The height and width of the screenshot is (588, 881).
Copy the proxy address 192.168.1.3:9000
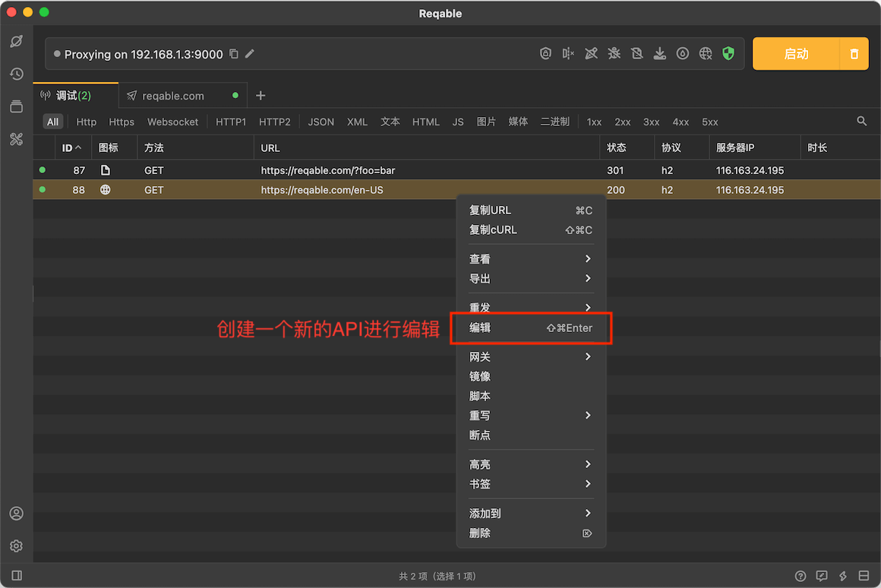(x=234, y=54)
